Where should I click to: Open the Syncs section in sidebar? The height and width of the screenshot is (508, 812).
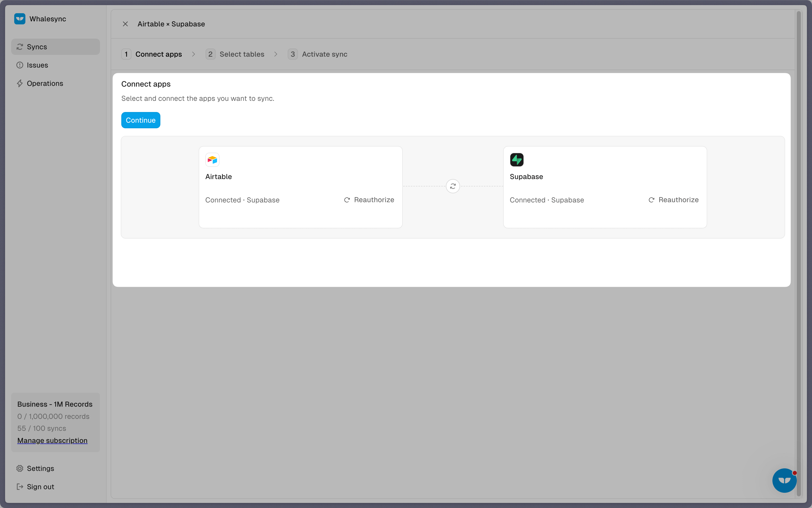(55, 47)
